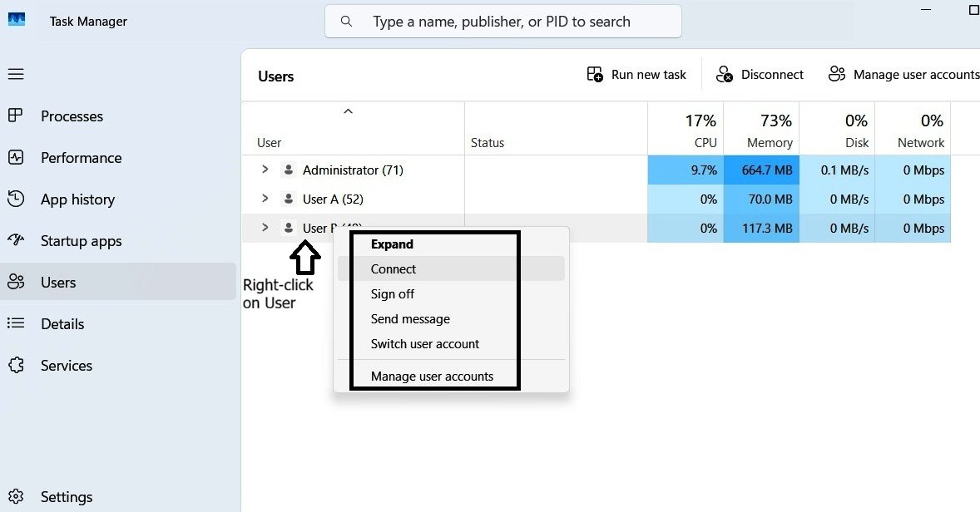The width and height of the screenshot is (980, 512).
Task: Click the 9.7% CPU cell
Action: [686, 170]
